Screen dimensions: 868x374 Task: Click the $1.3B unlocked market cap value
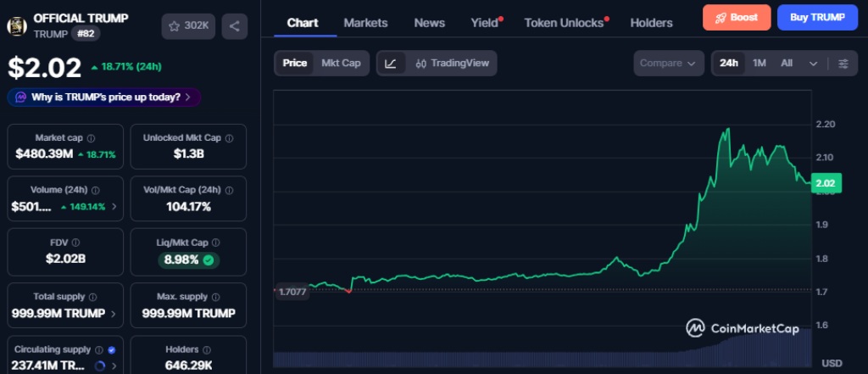tap(188, 154)
